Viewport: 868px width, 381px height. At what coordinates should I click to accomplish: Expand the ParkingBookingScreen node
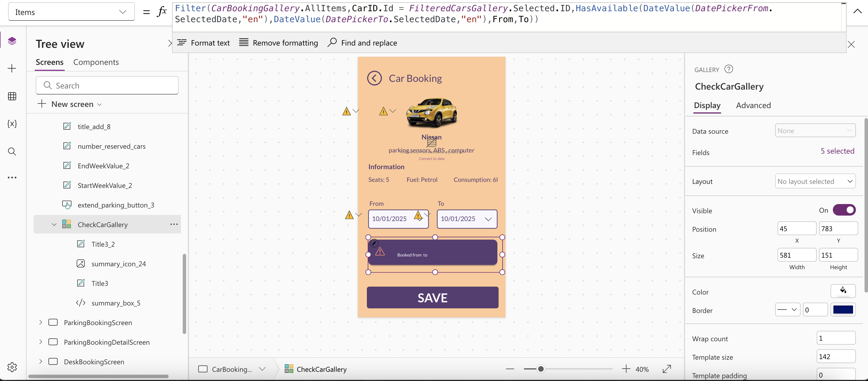coord(40,322)
